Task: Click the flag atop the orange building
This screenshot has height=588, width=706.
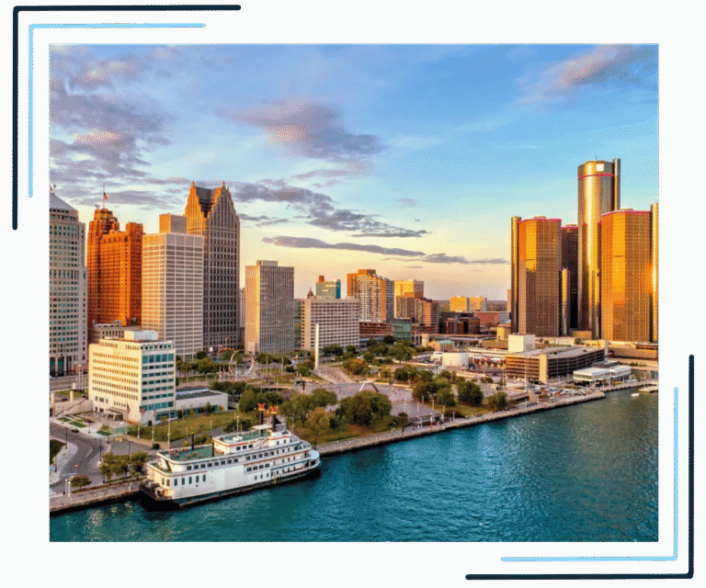Action: pyautogui.click(x=105, y=195)
